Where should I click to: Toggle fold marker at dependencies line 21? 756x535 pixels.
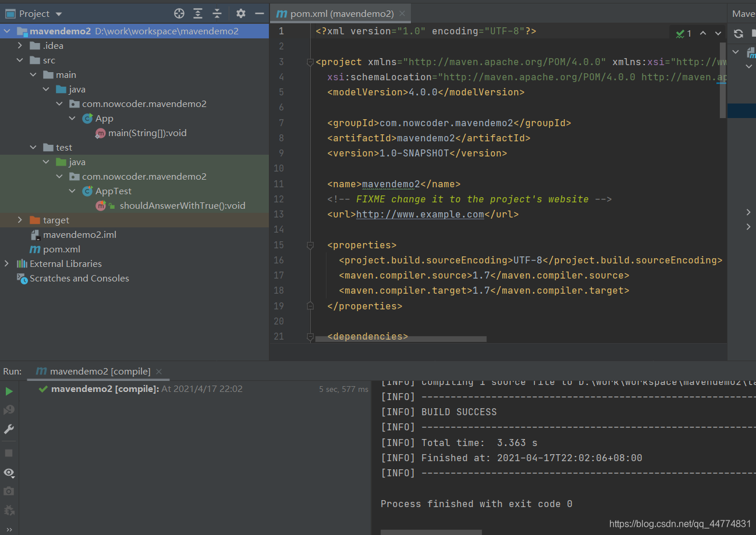click(310, 337)
